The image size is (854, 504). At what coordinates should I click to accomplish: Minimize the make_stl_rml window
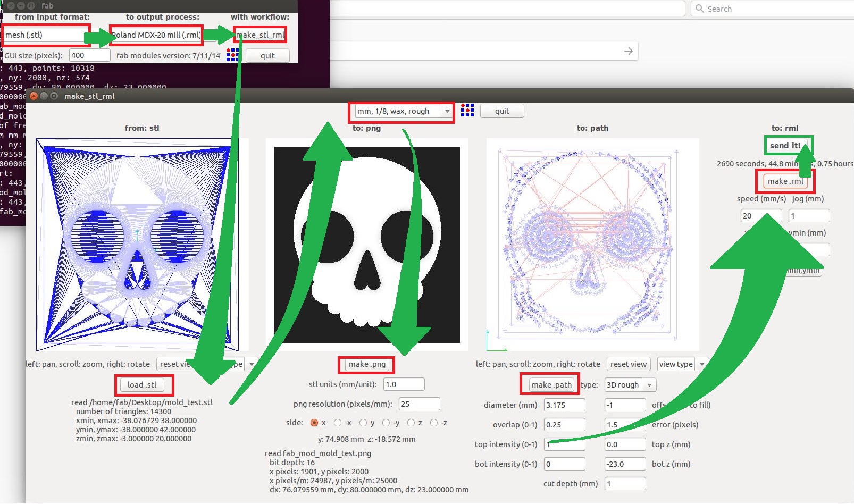pos(44,96)
